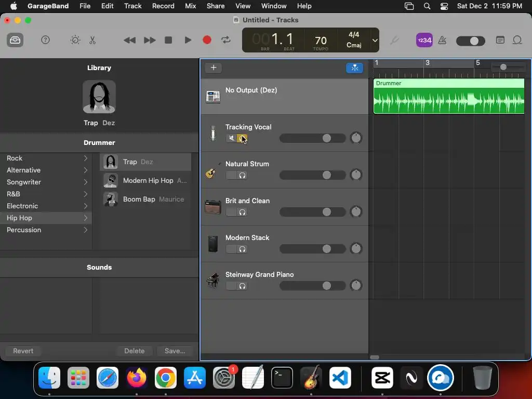Select the green Drummer region
This screenshot has height=399, width=532.
pos(449,96)
